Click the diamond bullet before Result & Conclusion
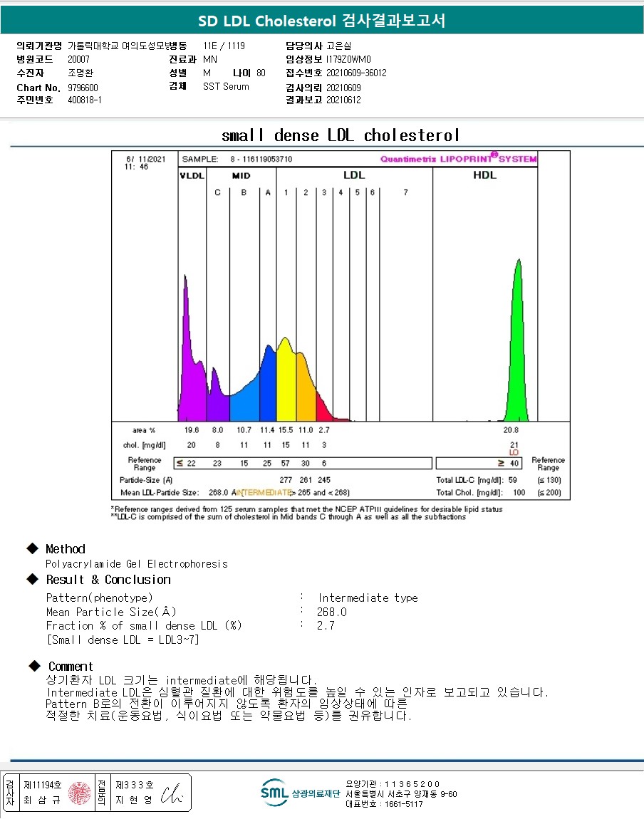644x819 pixels. [x=33, y=579]
